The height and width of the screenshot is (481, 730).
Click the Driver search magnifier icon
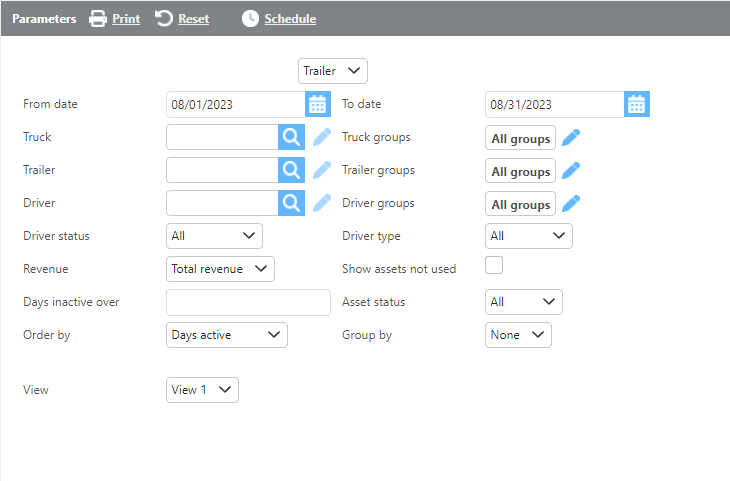[290, 203]
